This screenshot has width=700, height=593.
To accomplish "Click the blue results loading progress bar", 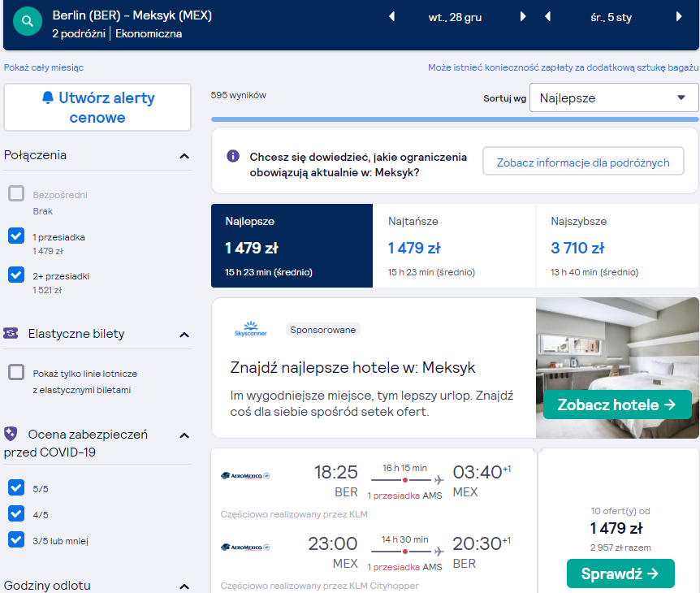I will 455,119.
